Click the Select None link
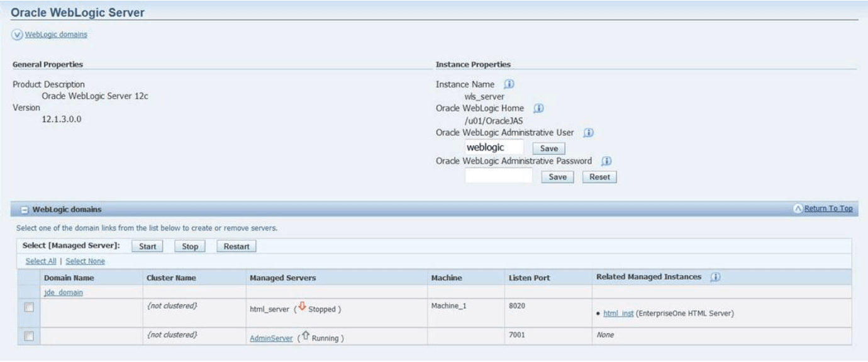Screen dimensions: 868x362 click(x=85, y=261)
